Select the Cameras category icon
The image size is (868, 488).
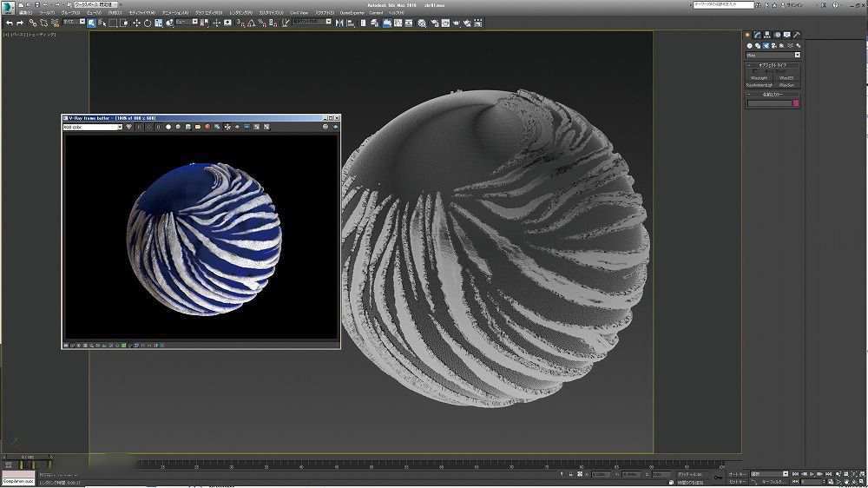pos(773,46)
